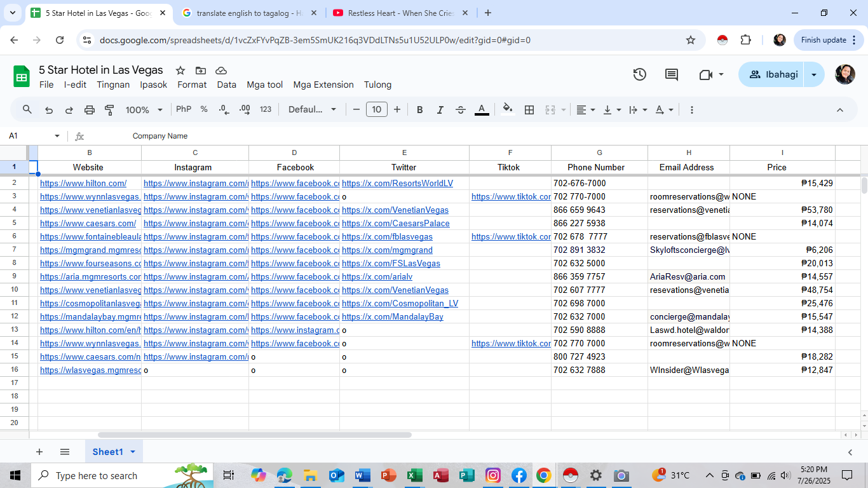Screen dimensions: 868x488
Task: Open the text color picker
Action: coord(482,110)
